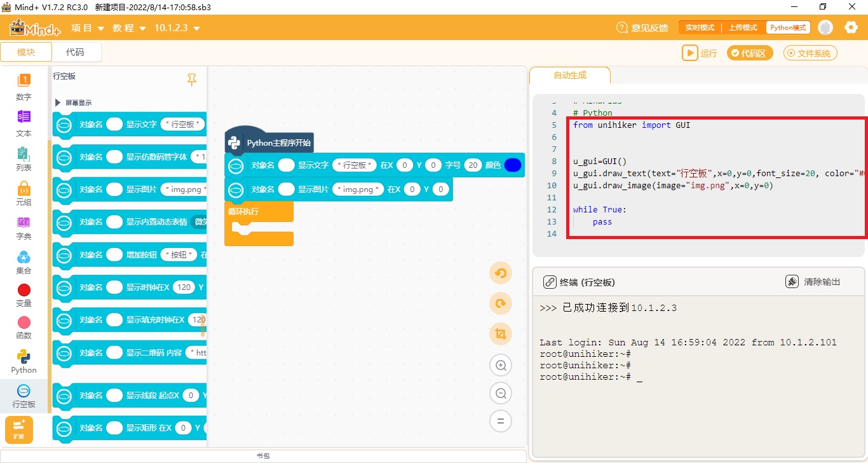
Task: Zoom out the block workspace
Action: tap(501, 393)
